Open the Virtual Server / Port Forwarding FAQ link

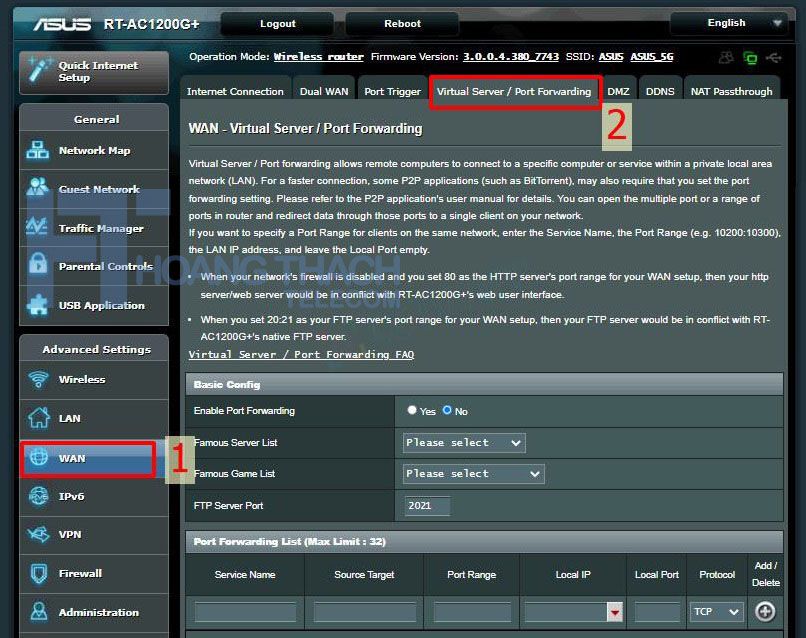[x=301, y=354]
